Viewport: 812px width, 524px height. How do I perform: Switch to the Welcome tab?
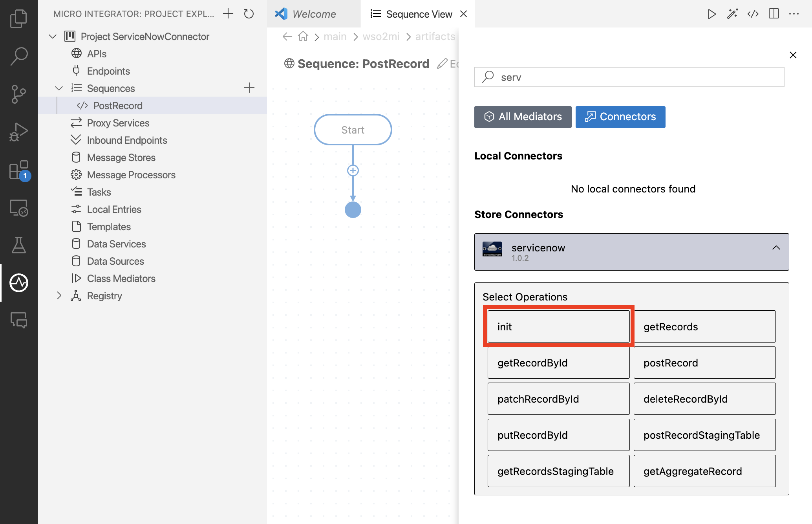tap(314, 14)
